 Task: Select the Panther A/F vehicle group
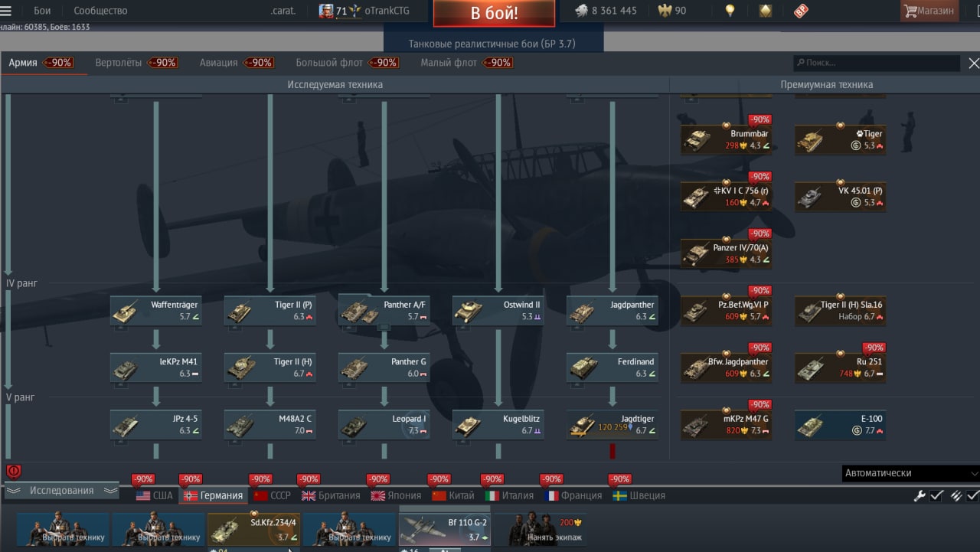(x=384, y=311)
